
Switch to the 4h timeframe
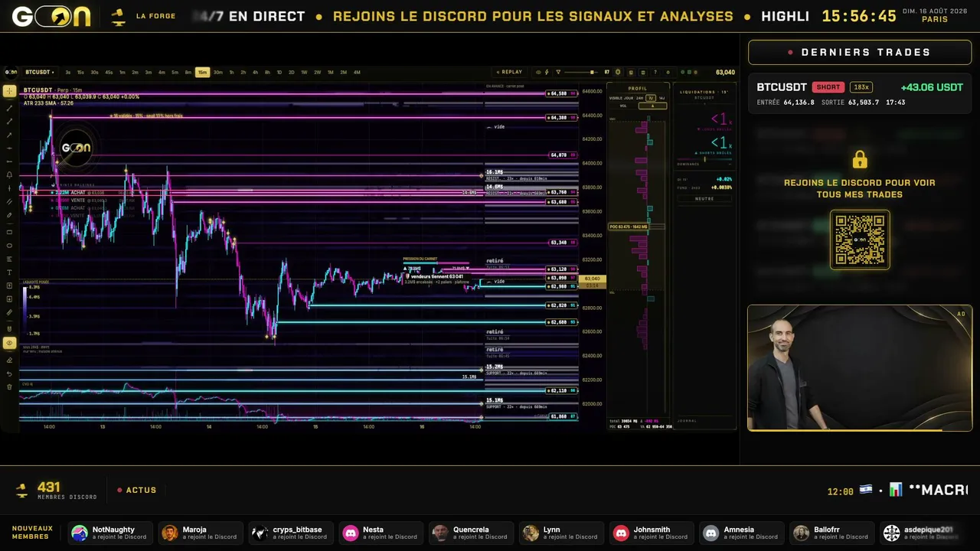[x=255, y=72]
